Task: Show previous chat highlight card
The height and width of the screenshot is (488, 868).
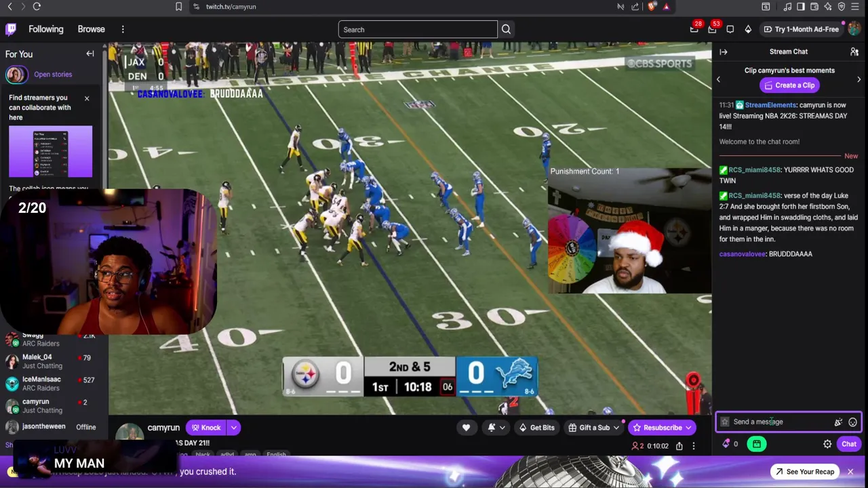Action: [718, 79]
